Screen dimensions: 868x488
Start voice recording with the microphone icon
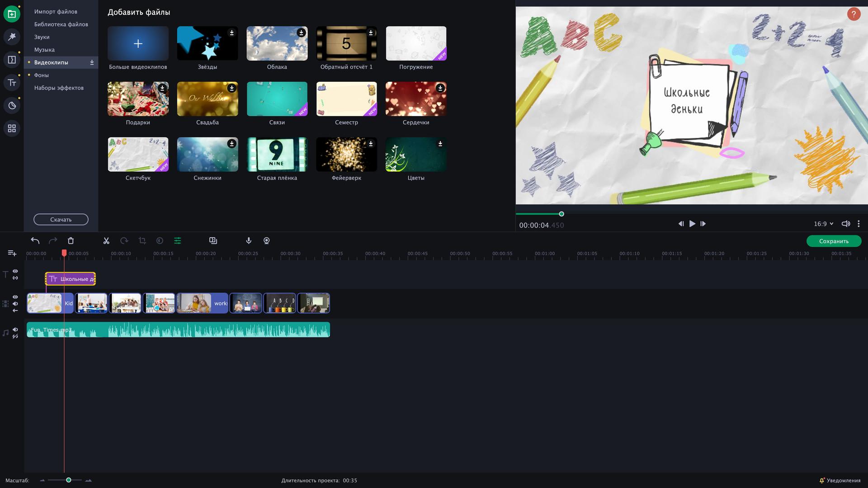click(249, 241)
